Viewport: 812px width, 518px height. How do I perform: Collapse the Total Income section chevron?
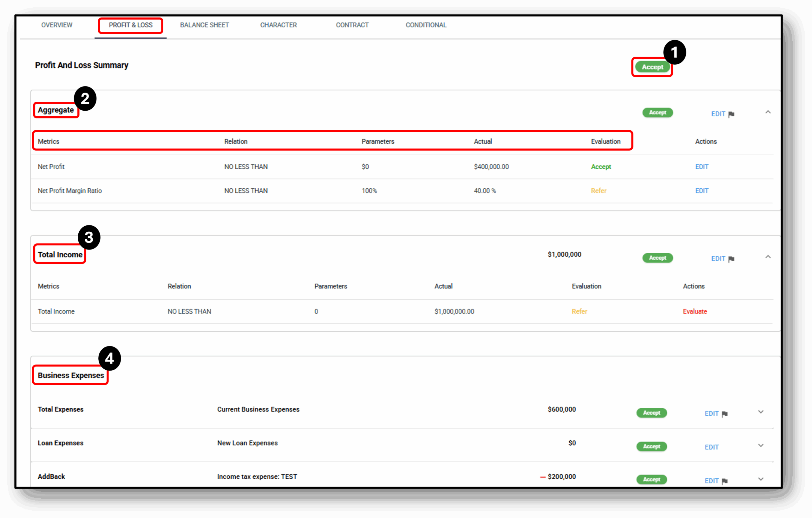[768, 257]
